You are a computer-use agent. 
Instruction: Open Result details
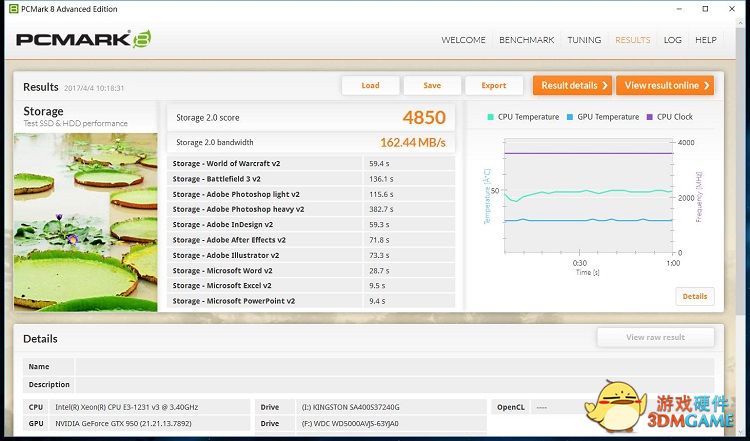(573, 86)
